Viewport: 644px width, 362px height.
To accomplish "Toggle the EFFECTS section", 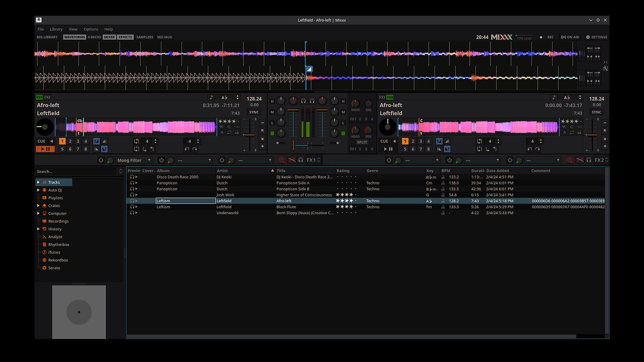I will pos(125,37).
